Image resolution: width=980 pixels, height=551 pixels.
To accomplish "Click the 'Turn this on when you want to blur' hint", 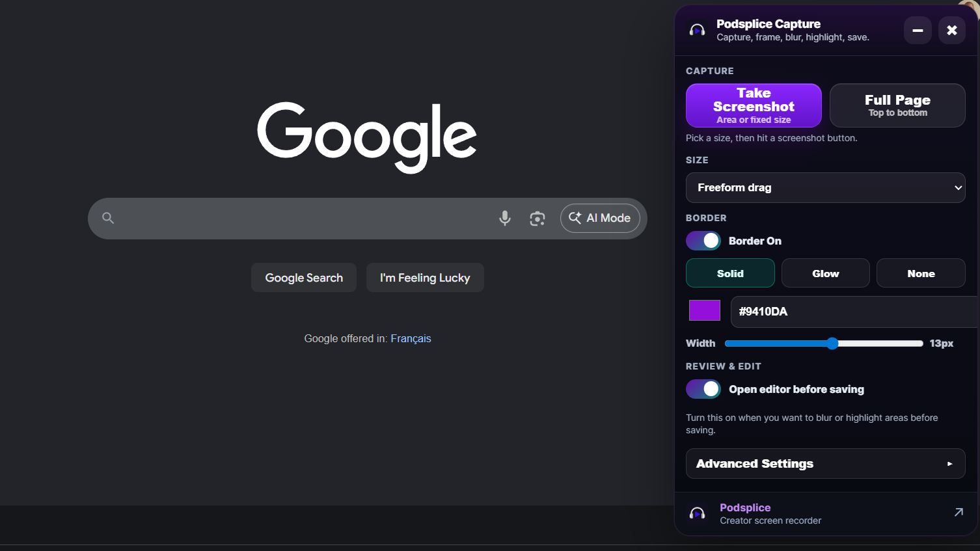I will pos(812,423).
